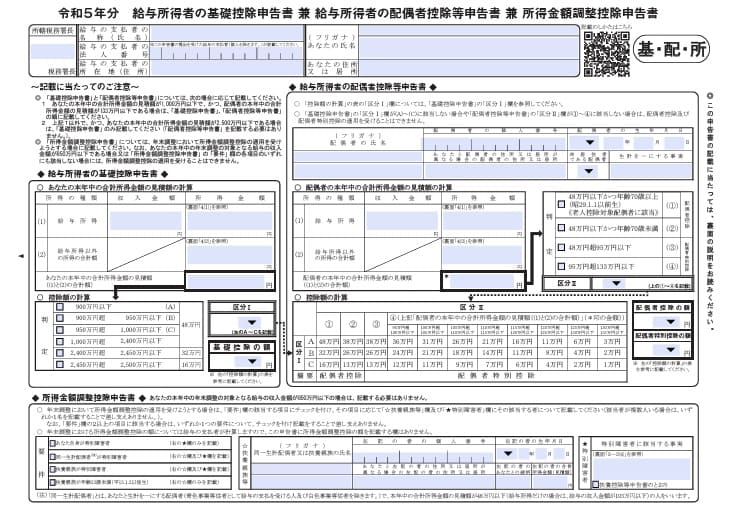Click your 給与所得以外の所得 amount field
The image size is (734, 514).
point(230,255)
